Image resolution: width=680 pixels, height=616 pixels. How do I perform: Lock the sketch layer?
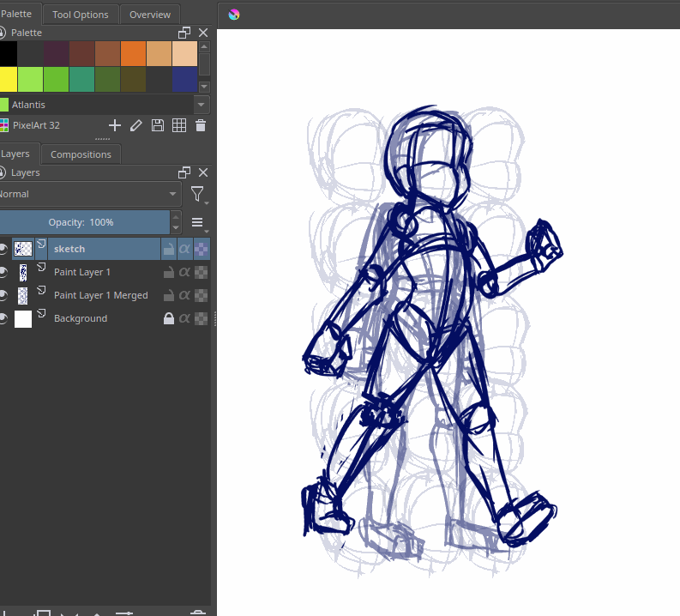(169, 249)
